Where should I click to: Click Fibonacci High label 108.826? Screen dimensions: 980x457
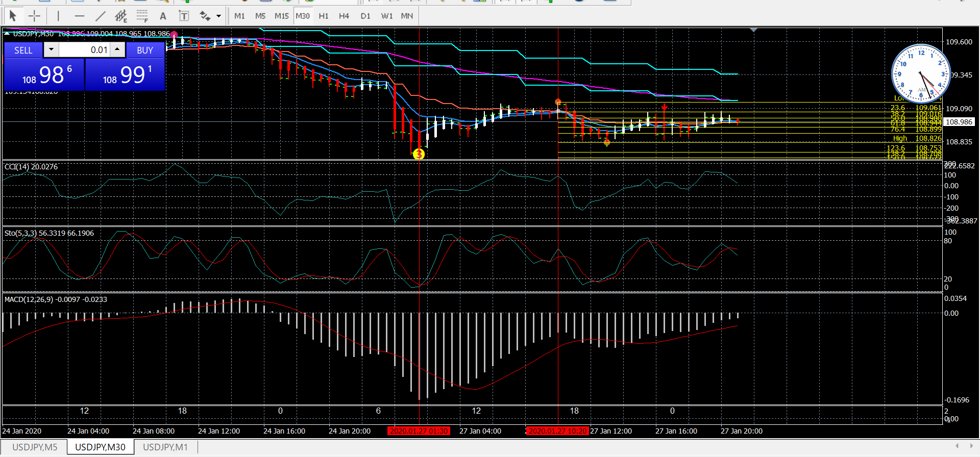click(917, 138)
